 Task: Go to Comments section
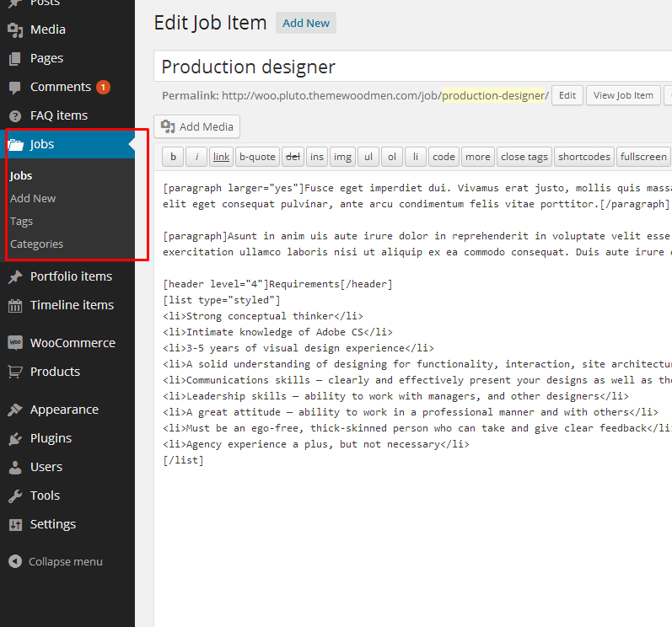point(61,87)
